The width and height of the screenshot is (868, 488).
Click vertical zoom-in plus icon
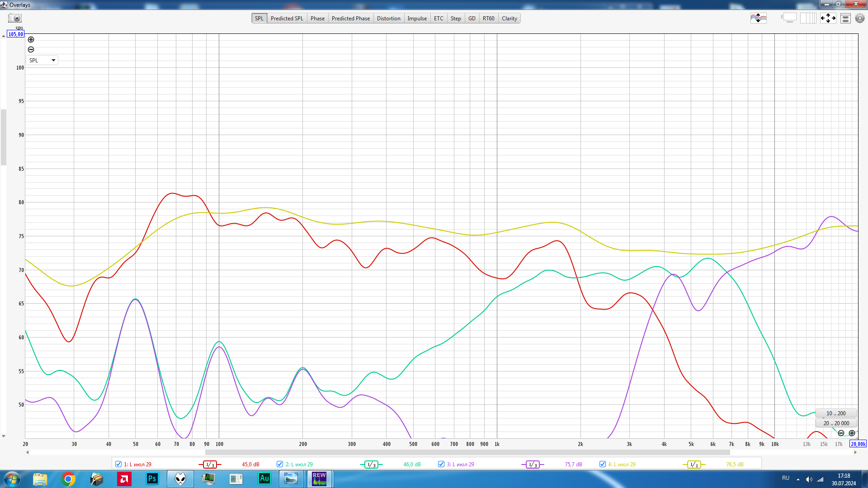31,40
